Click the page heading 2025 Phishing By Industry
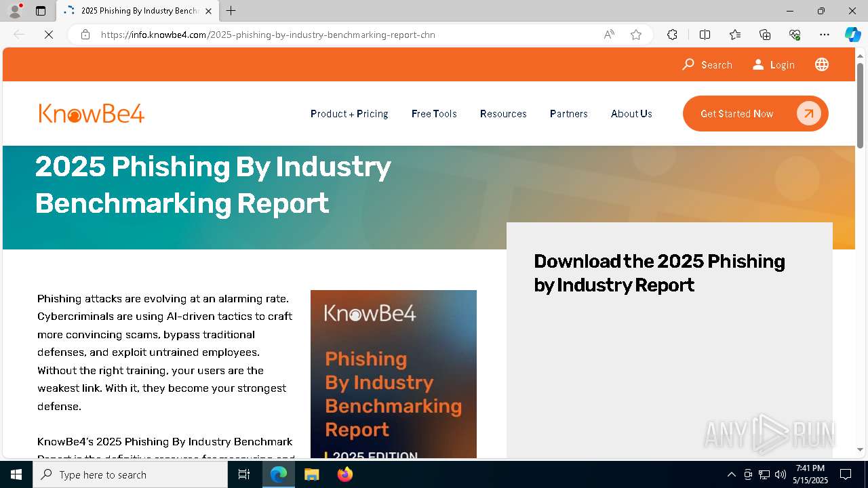Image resolution: width=868 pixels, height=488 pixels. (x=213, y=184)
